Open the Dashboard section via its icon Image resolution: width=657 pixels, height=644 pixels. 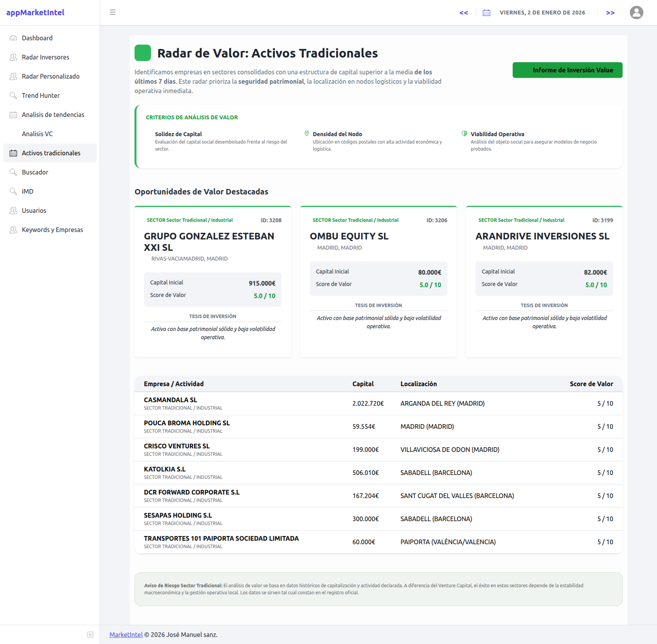13,38
